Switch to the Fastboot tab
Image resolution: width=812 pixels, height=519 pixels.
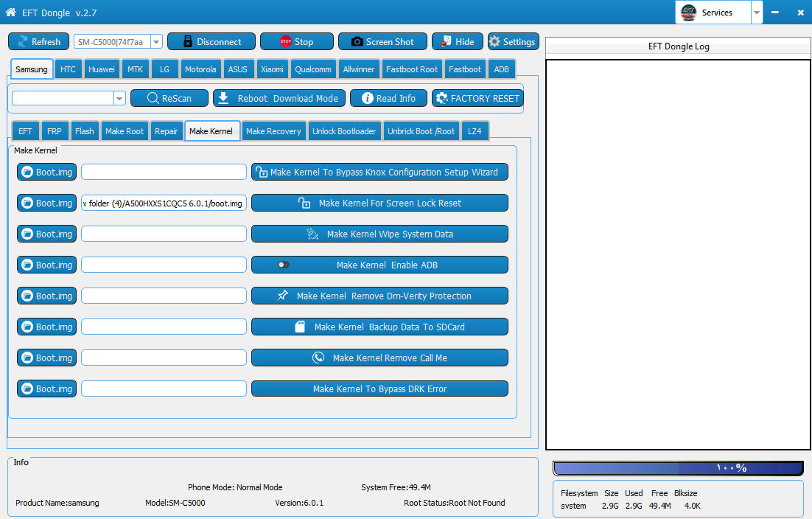(x=464, y=69)
